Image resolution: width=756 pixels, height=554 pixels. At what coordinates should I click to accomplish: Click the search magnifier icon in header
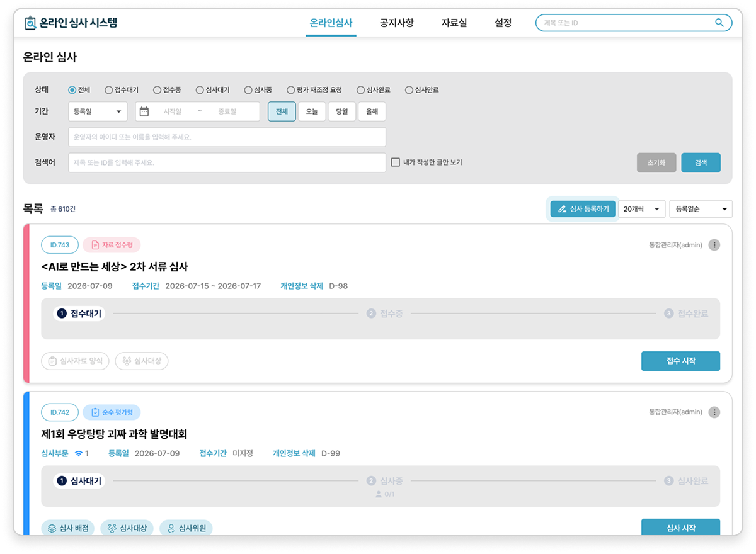click(719, 23)
